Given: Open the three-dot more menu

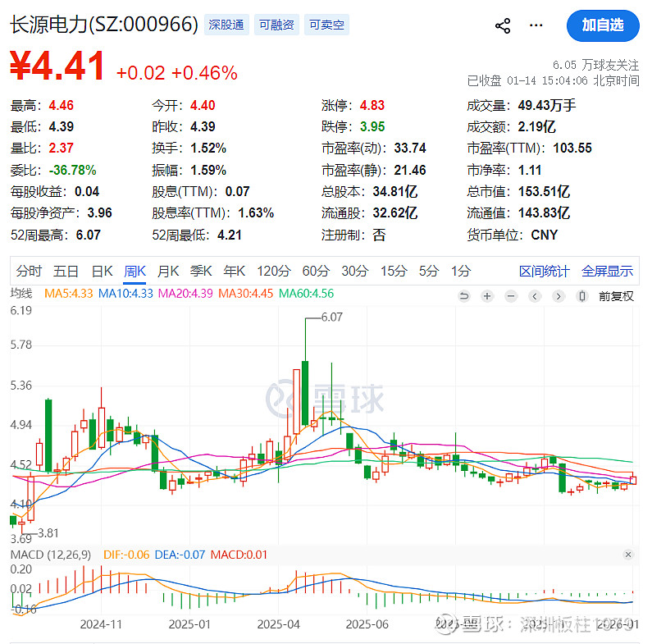Looking at the screenshot, I should pyautogui.click(x=536, y=25).
